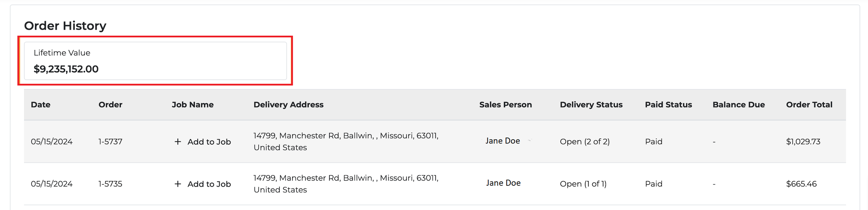Image resolution: width=868 pixels, height=210 pixels.
Task: Click the Open (2 of 2) delivery status
Action: [x=585, y=142]
